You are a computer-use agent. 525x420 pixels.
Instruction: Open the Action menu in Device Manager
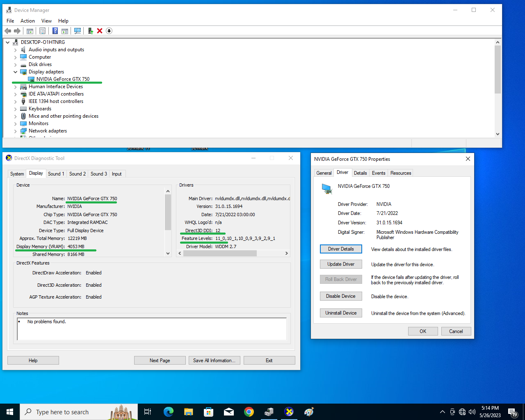pyautogui.click(x=27, y=21)
